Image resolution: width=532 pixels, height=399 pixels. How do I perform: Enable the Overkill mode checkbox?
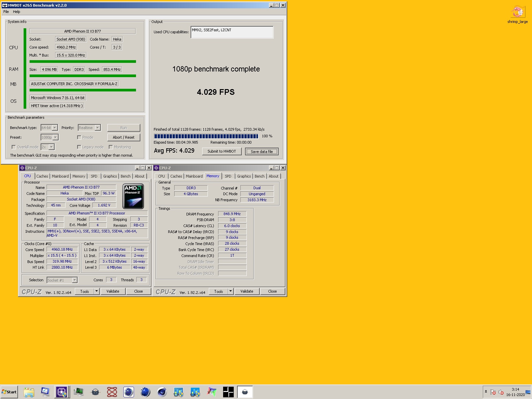point(14,147)
